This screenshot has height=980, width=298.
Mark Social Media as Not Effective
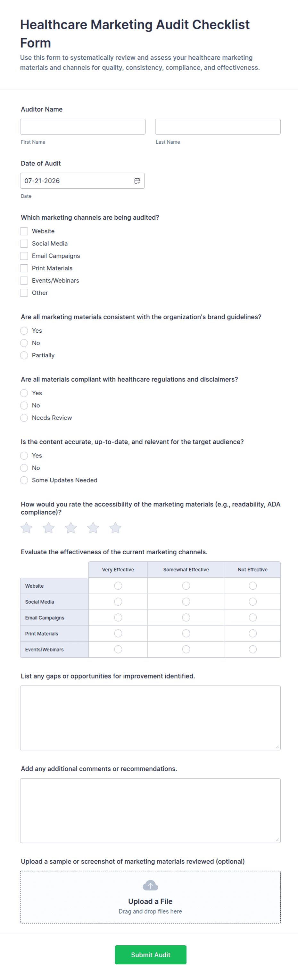253,601
